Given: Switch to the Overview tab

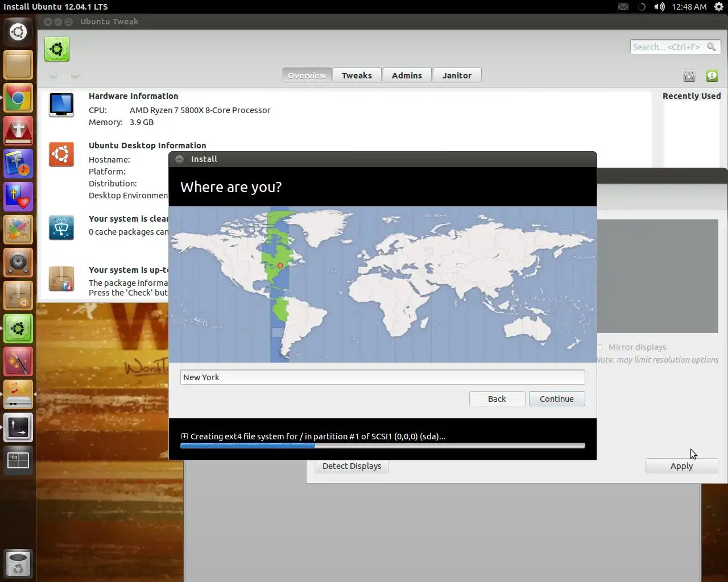Looking at the screenshot, I should [307, 75].
